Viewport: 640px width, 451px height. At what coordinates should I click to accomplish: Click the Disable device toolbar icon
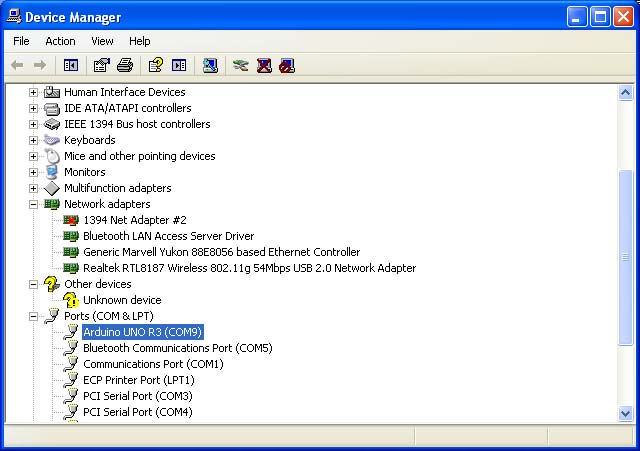[287, 65]
